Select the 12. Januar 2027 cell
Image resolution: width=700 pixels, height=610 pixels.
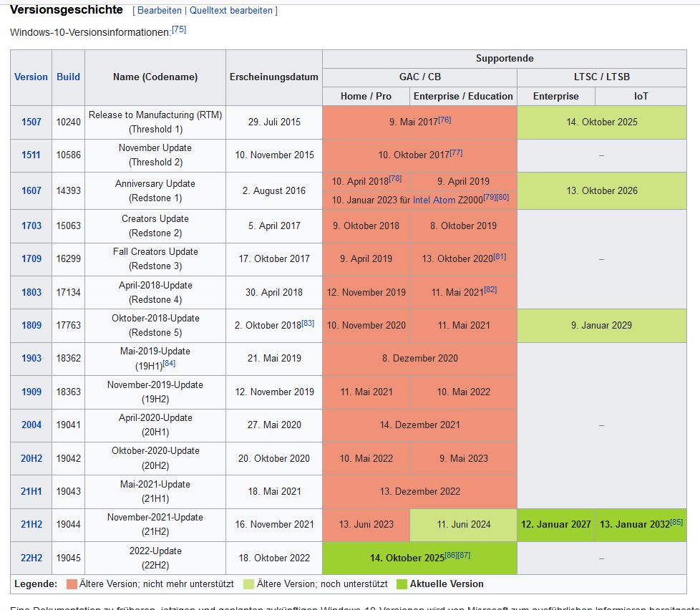(x=556, y=525)
